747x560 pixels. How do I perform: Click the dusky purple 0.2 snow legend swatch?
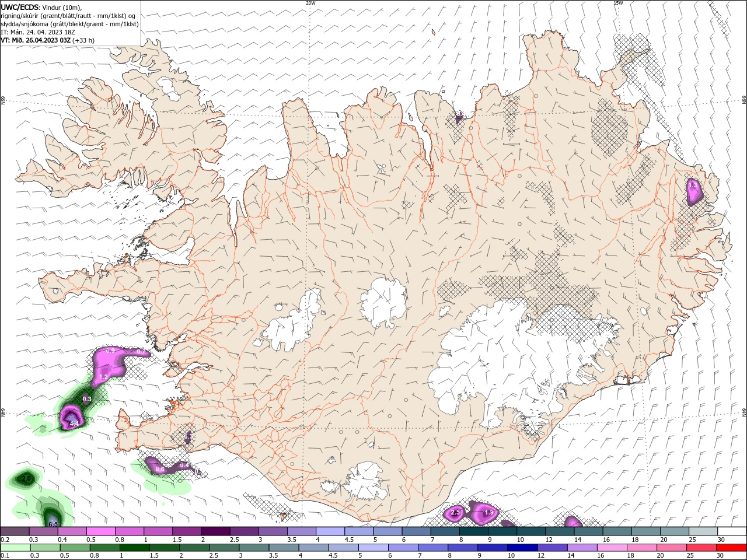[15, 531]
